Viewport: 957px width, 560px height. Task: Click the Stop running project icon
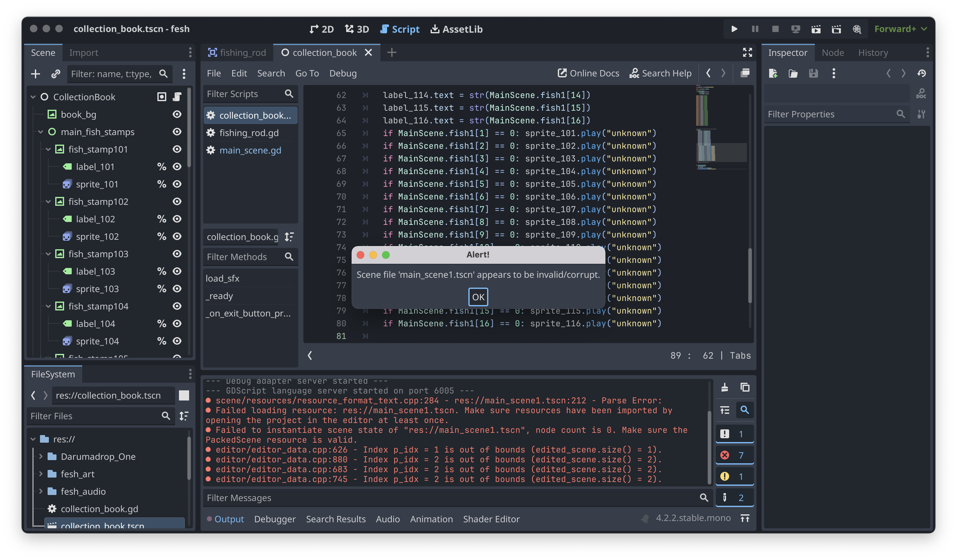pos(775,29)
